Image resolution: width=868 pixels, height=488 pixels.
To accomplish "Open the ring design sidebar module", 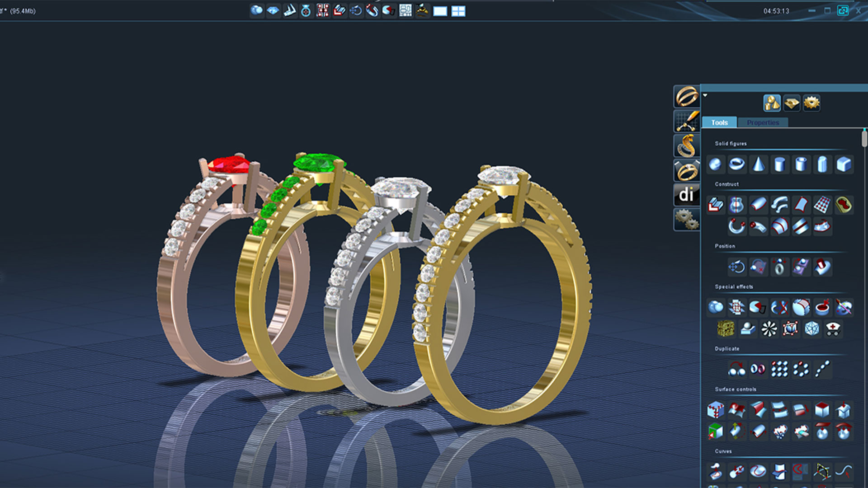I will point(687,97).
